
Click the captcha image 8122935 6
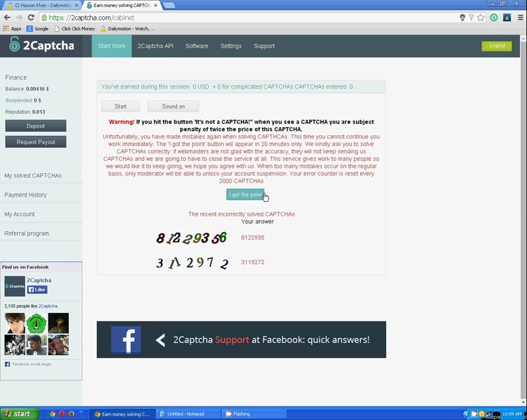[x=191, y=238]
